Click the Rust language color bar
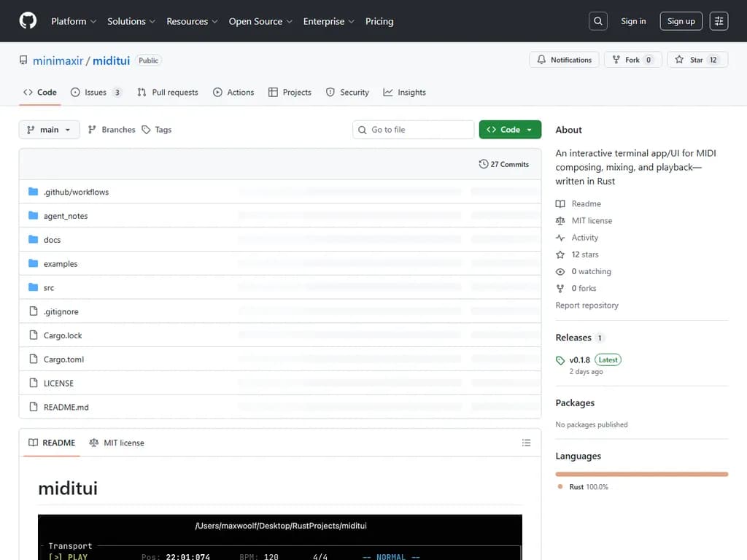This screenshot has height=560, width=747. point(641,474)
